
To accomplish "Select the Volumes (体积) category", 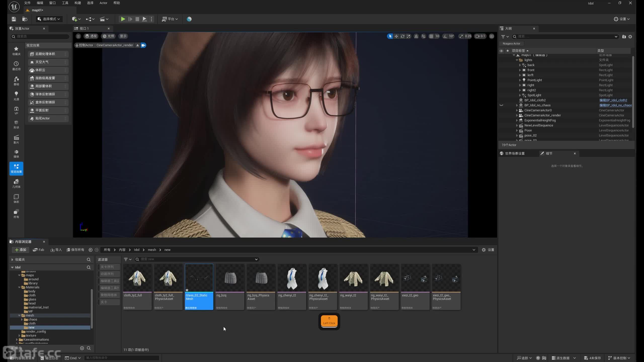I will tap(16, 199).
